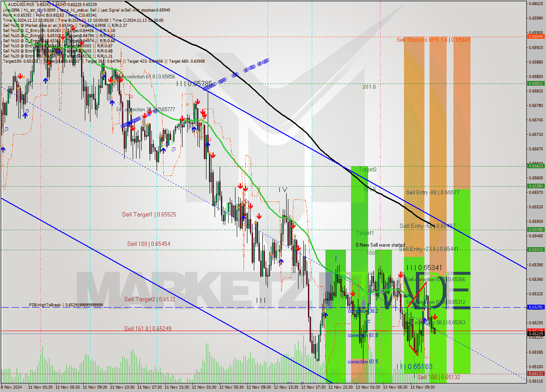Select the 'Sell Target1 | 0.65525' label
The width and height of the screenshot is (546, 392).
pyautogui.click(x=149, y=214)
